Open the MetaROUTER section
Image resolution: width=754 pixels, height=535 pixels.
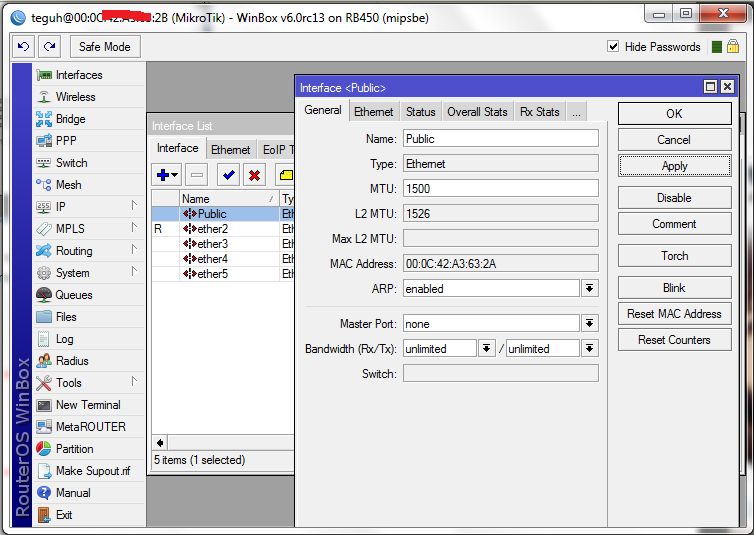pos(89,427)
